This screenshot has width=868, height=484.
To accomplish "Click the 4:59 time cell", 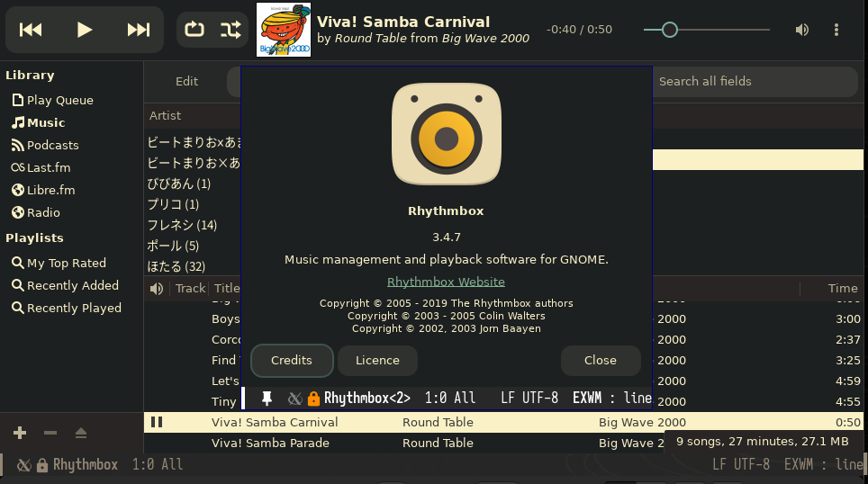I will pyautogui.click(x=847, y=381).
